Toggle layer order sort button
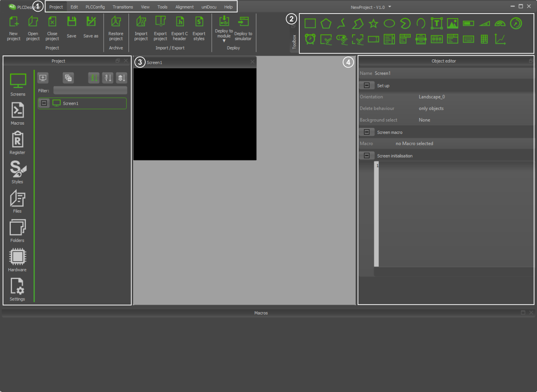This screenshot has height=392, width=537. click(x=122, y=78)
